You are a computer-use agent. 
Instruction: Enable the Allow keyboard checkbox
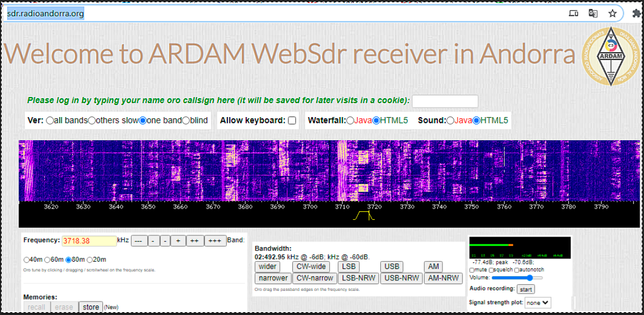(292, 121)
